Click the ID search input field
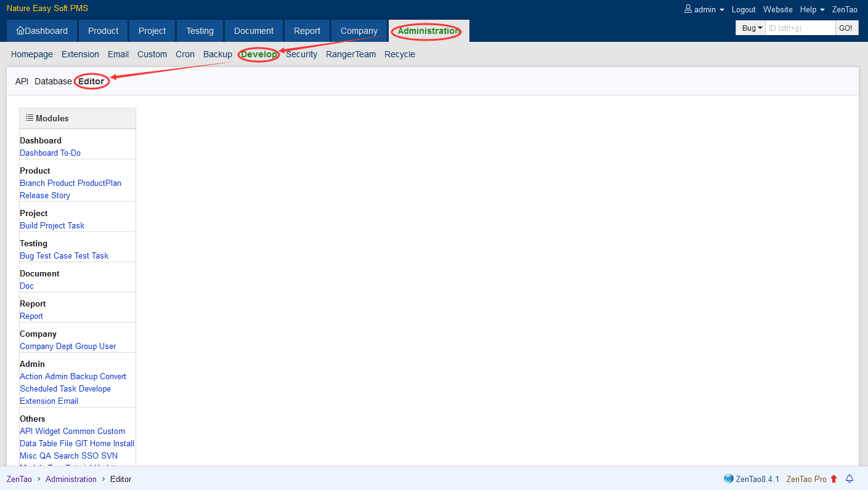 (x=800, y=28)
